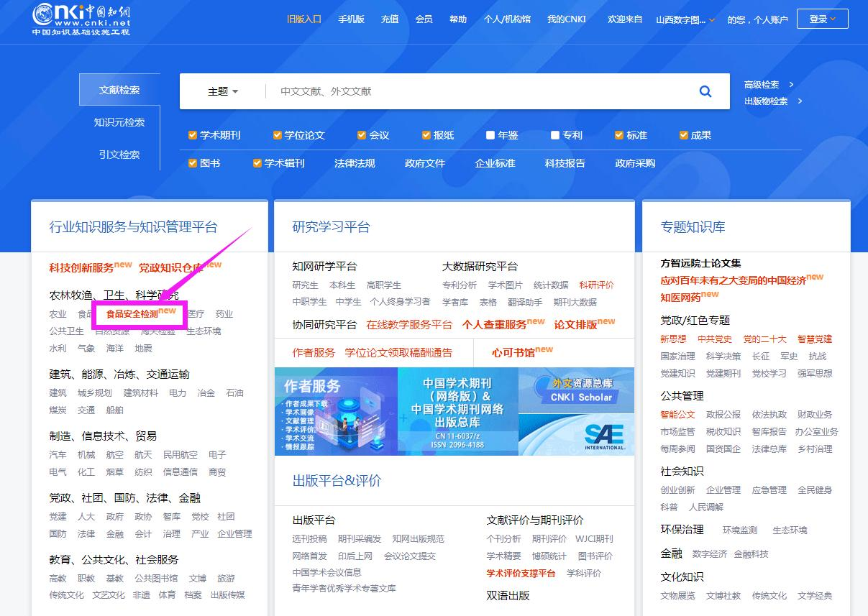The height and width of the screenshot is (616, 868).
Task: Open 个人/机构馆 in the top menu
Action: [x=507, y=19]
